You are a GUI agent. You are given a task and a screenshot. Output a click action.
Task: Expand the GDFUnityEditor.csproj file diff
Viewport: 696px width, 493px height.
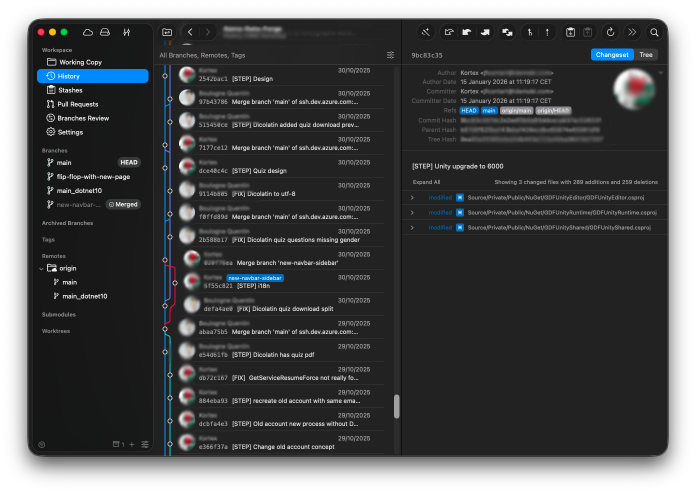tap(412, 197)
